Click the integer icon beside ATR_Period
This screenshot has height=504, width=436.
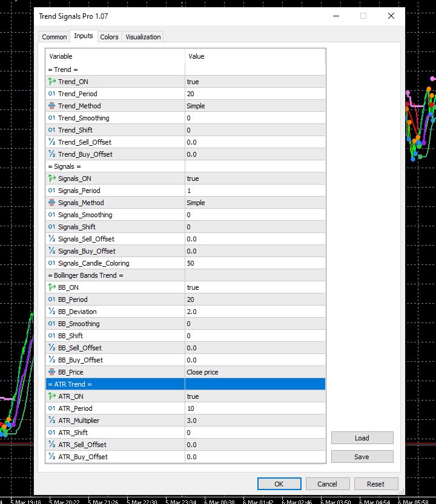[52, 408]
